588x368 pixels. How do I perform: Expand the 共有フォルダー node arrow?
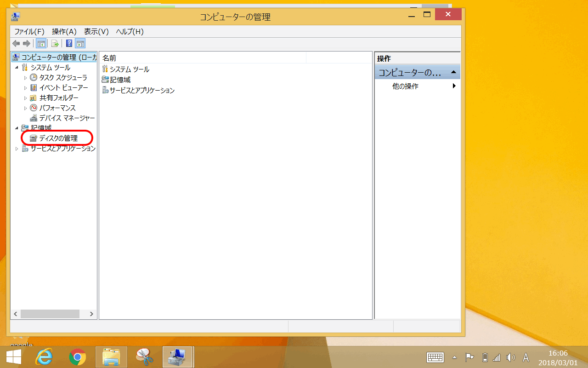pos(26,98)
